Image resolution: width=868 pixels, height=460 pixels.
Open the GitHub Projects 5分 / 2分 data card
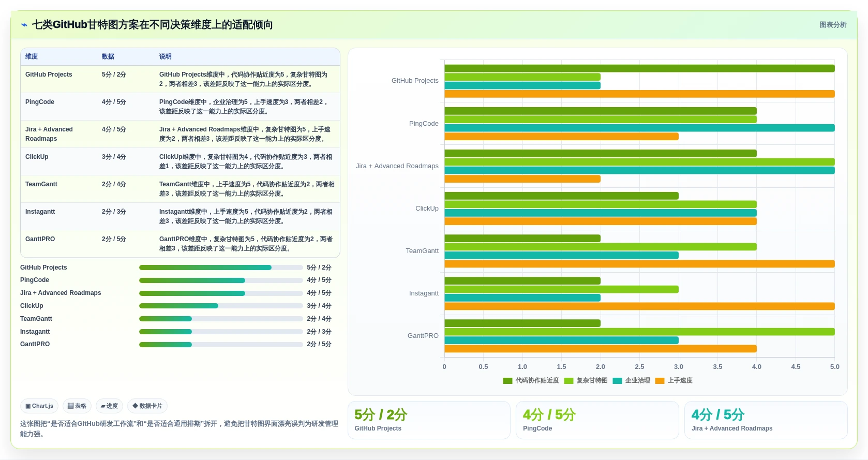(x=429, y=420)
